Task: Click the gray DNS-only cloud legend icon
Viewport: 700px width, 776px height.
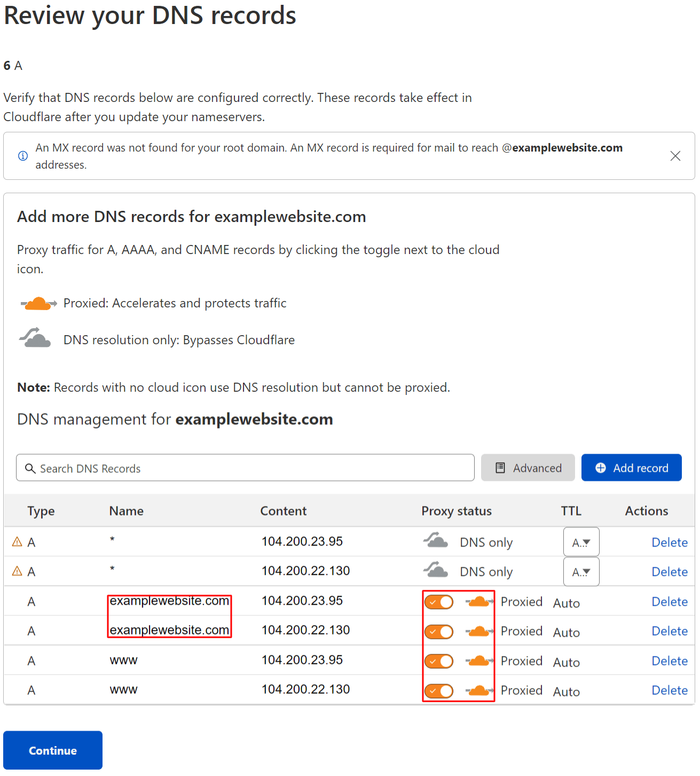Action: (35, 338)
